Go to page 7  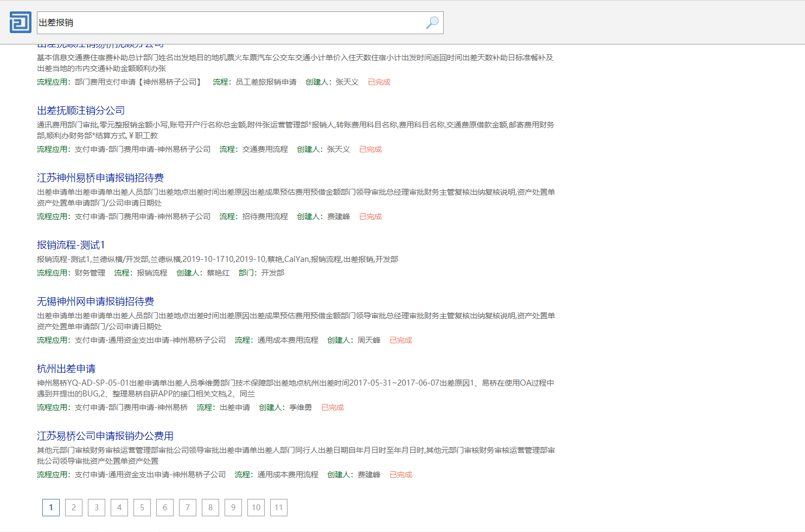tap(188, 508)
